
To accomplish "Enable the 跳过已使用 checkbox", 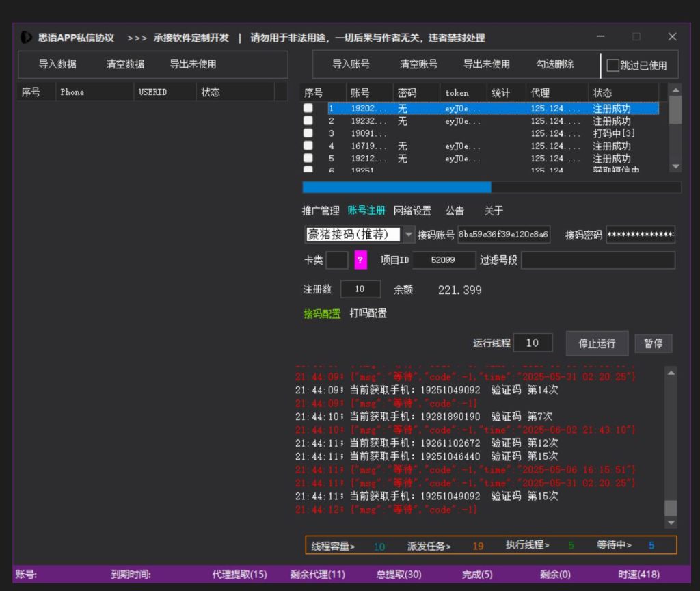I will pyautogui.click(x=612, y=65).
